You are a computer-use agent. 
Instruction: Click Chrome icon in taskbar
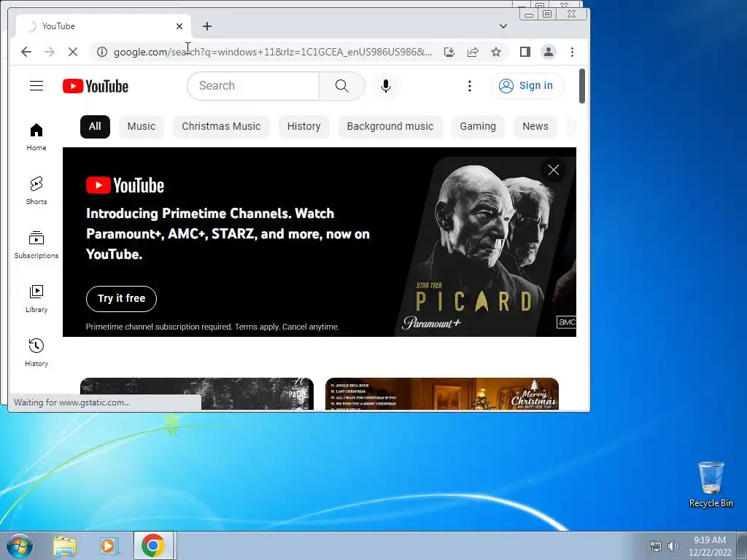coord(153,545)
